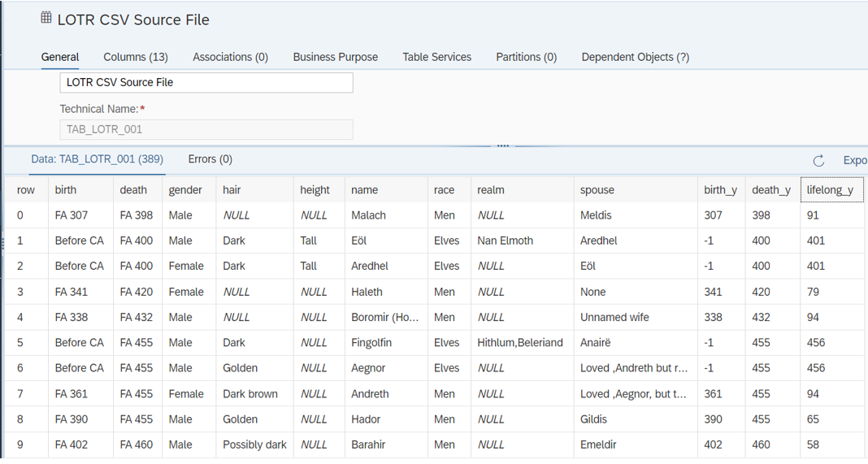
Task: Refresh the data preview
Action: click(818, 160)
